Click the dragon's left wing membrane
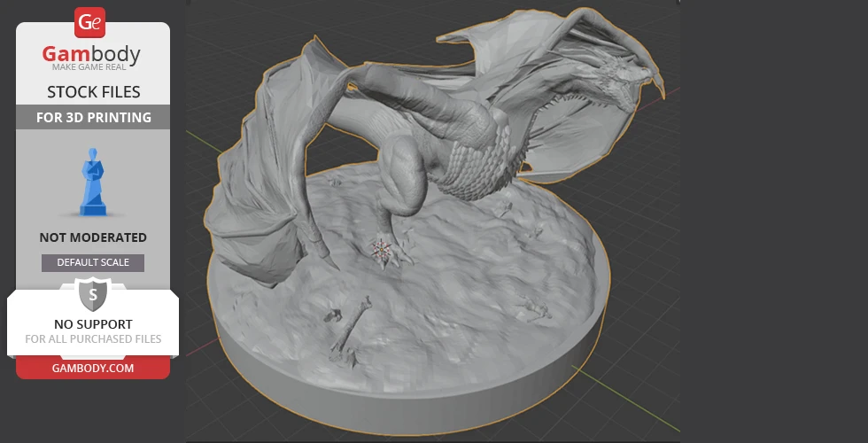868x443 pixels. point(257,177)
